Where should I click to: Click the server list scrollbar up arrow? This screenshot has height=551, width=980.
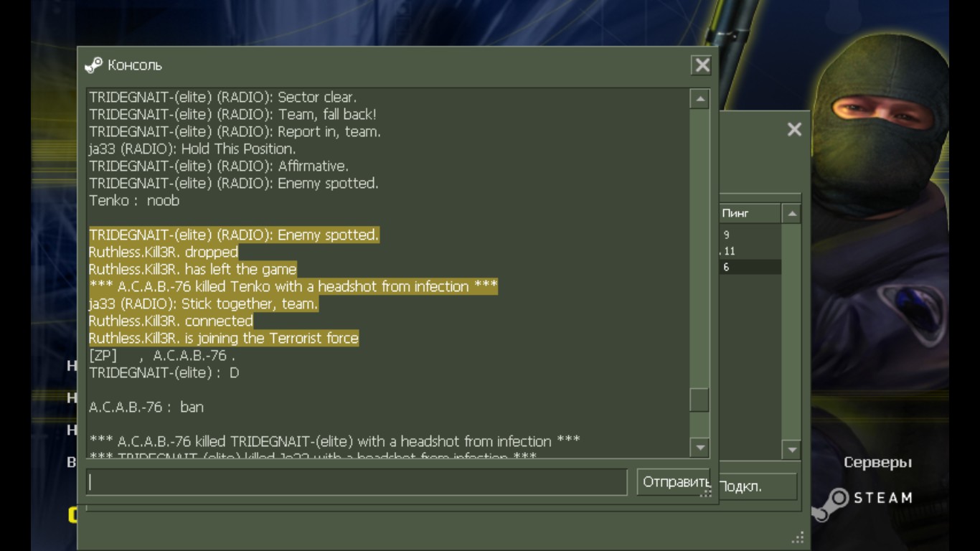791,213
